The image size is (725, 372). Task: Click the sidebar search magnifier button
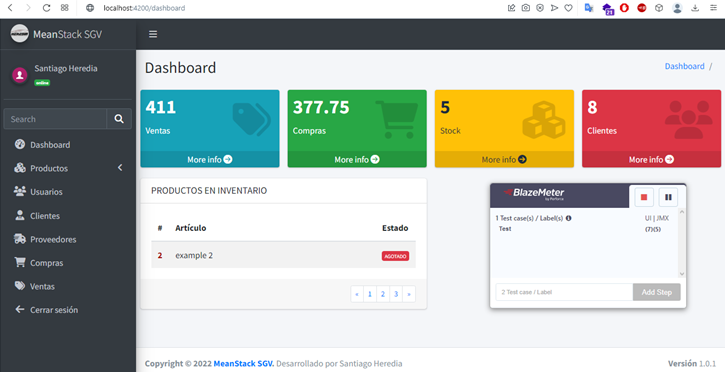coord(119,119)
